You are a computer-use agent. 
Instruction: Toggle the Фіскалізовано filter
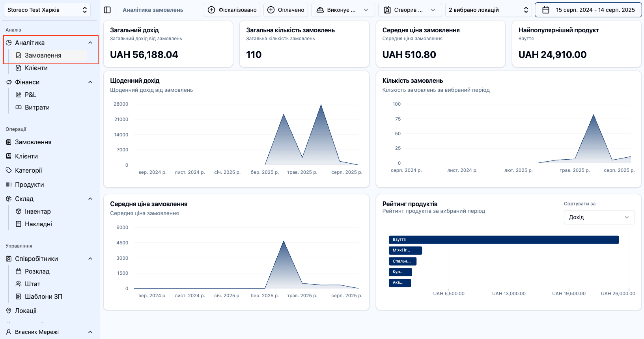[x=232, y=10]
